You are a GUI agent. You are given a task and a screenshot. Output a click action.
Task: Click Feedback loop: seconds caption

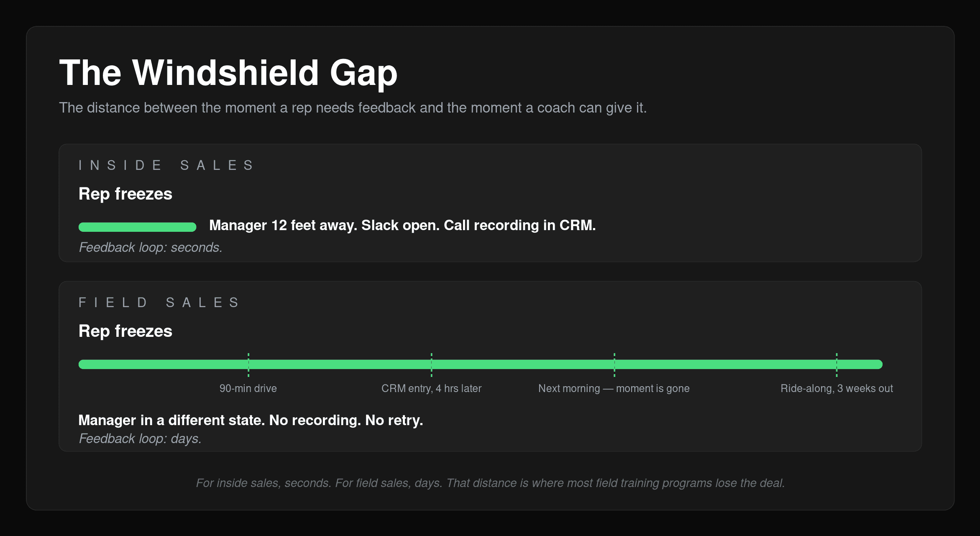tap(151, 247)
